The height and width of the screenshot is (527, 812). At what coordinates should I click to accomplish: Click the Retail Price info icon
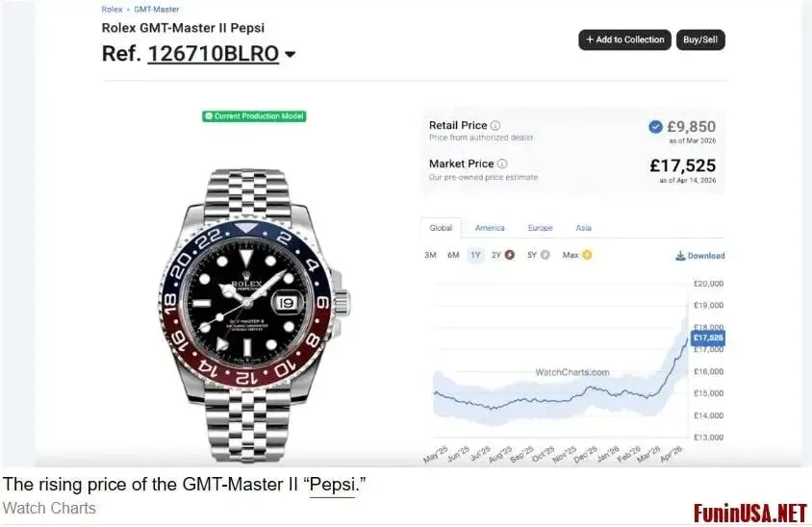point(495,125)
